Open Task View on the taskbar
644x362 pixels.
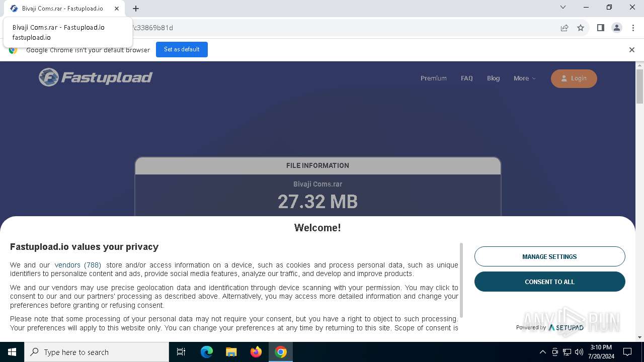pos(181,352)
